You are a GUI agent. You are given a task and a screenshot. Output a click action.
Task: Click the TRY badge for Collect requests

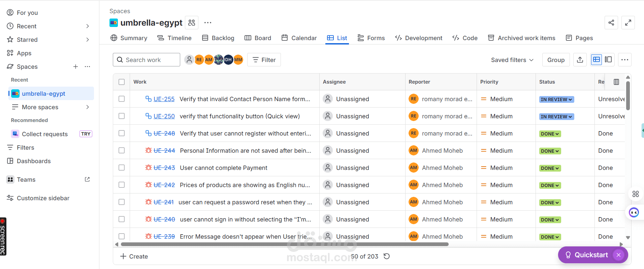tap(86, 134)
